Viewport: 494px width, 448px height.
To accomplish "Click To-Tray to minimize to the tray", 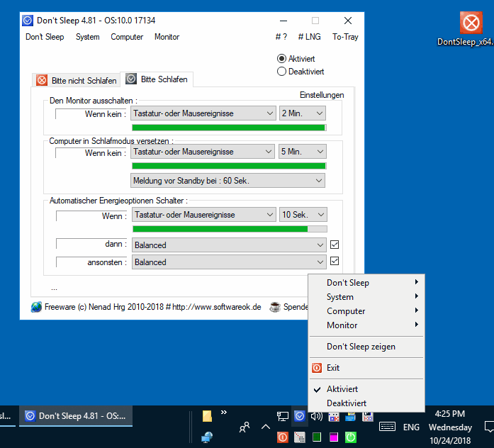I will coord(345,37).
